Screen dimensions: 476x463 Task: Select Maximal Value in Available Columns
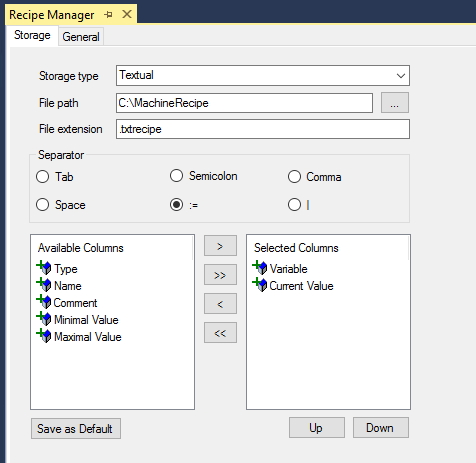point(88,337)
